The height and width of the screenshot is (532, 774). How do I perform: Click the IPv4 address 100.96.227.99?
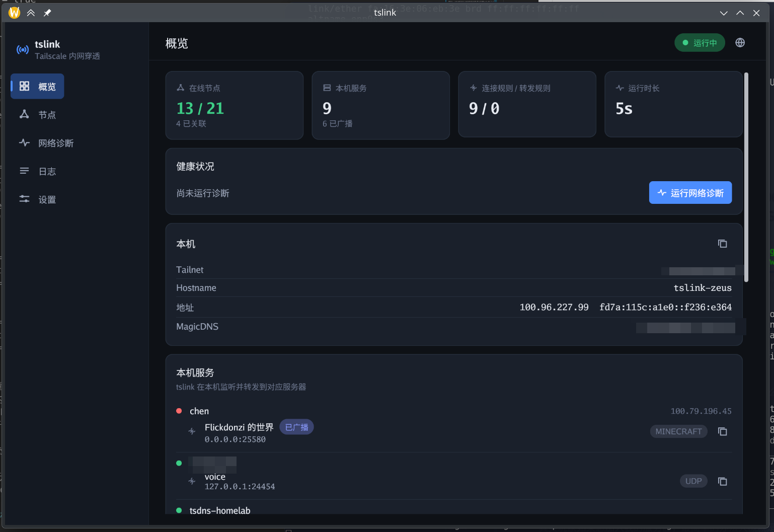pyautogui.click(x=554, y=307)
